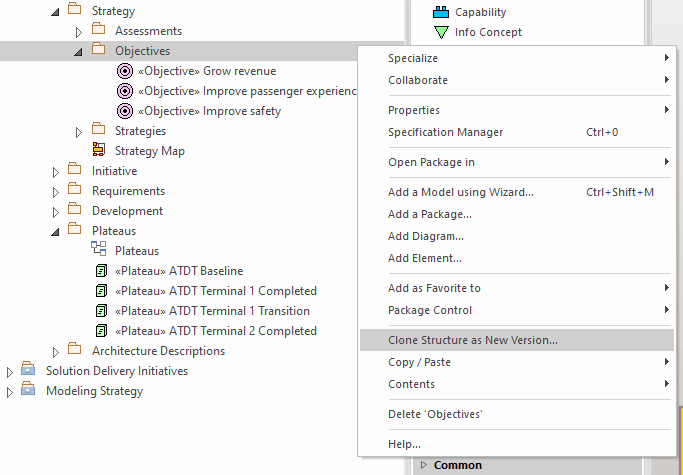Screen dimensions: 683x475
Task: Open the Specification Manager menu entry
Action: point(445,132)
